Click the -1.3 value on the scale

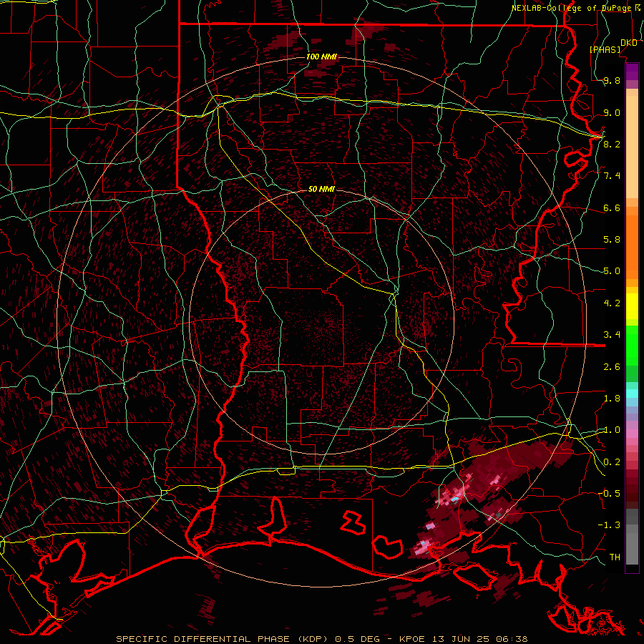[x=609, y=525]
